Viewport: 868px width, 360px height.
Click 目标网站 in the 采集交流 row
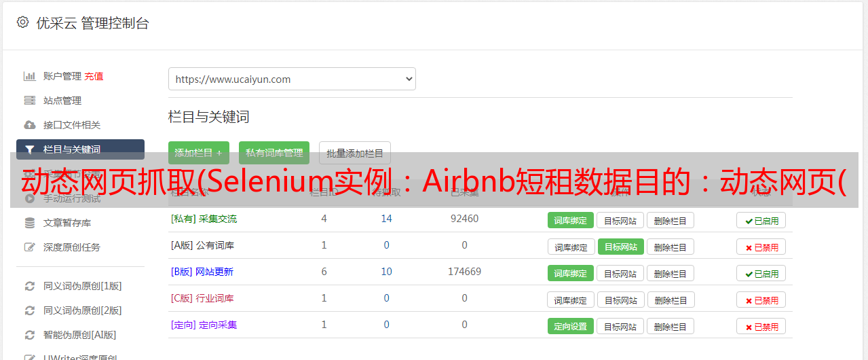[620, 220]
